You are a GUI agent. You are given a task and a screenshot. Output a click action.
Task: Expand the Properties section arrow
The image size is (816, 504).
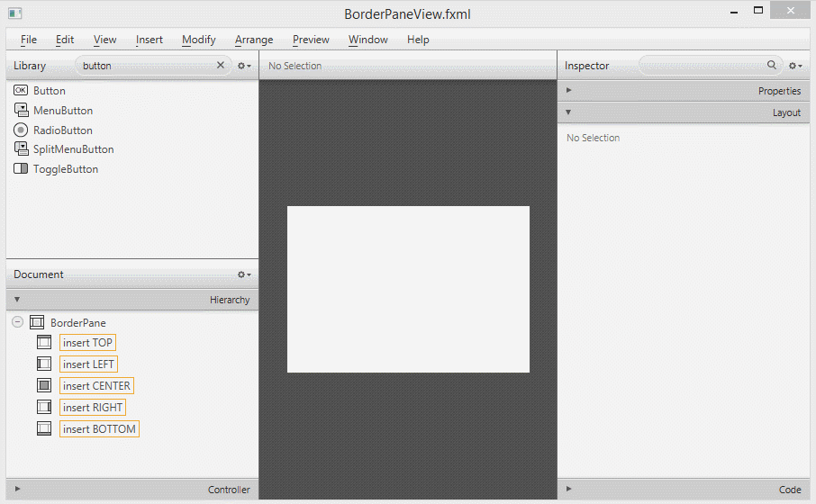[x=569, y=90]
